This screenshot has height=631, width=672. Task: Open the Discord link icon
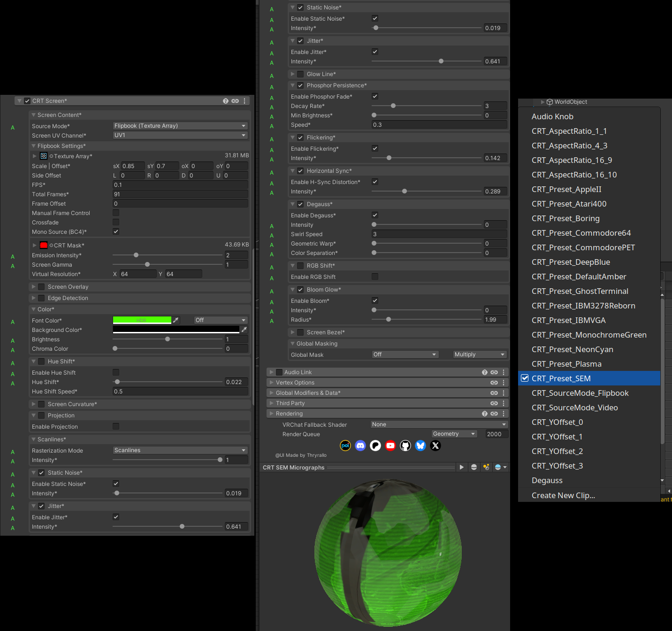pyautogui.click(x=360, y=446)
